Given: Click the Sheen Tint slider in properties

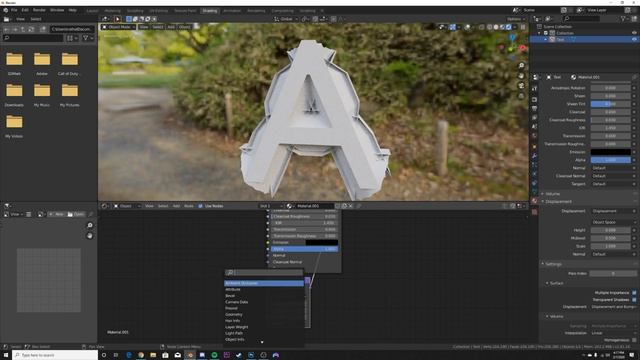Looking at the screenshot, I should coord(611,104).
